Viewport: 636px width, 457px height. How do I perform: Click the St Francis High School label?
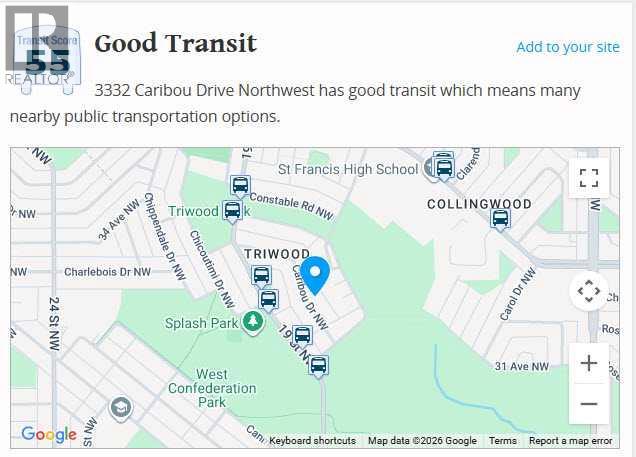[348, 170]
